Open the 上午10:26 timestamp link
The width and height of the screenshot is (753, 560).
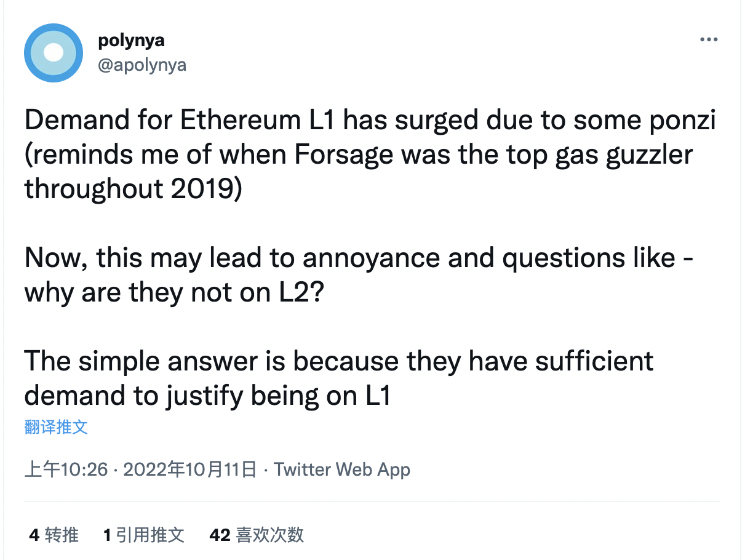pyautogui.click(x=66, y=470)
